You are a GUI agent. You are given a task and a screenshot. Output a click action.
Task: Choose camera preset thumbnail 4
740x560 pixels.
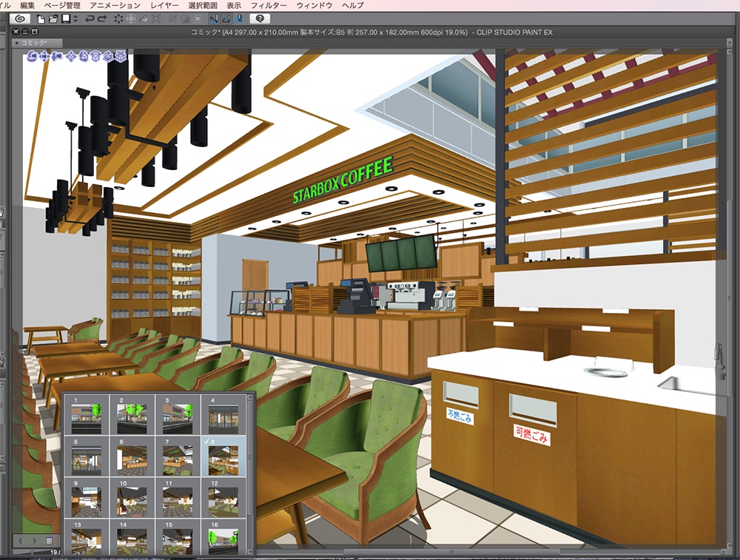223,415
